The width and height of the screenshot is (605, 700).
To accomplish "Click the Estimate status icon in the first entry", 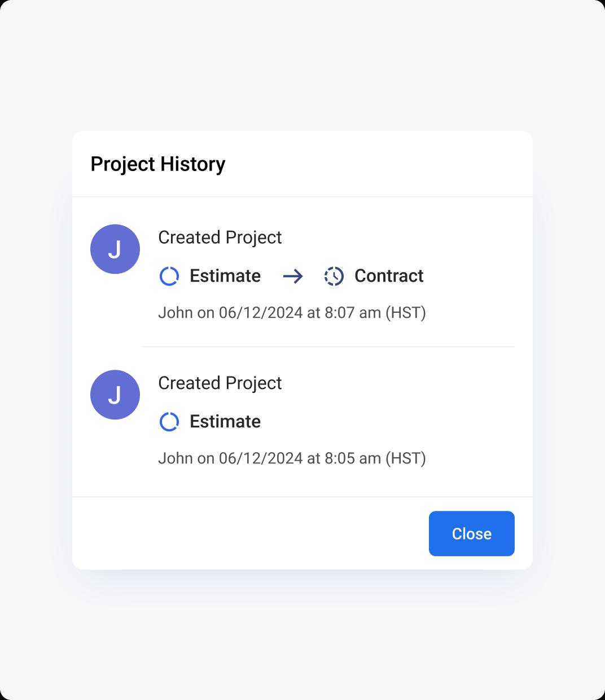I will click(x=169, y=276).
